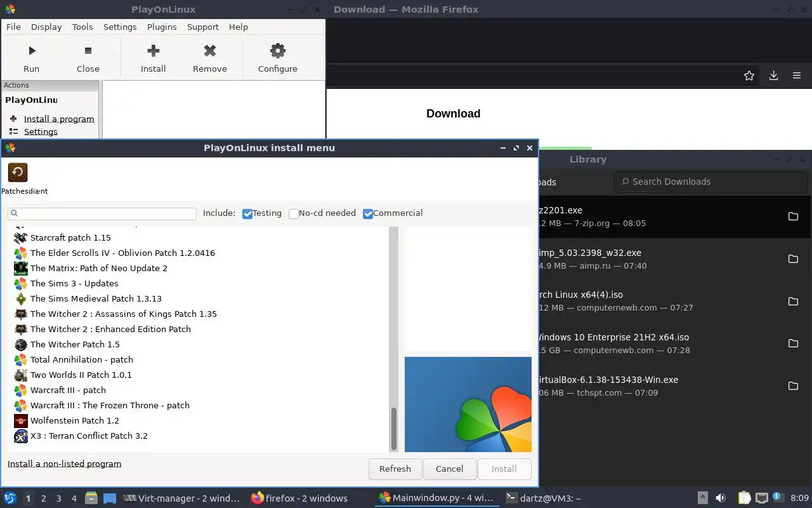Open the Firefox hamburger menu
This screenshot has height=508, width=812.
[797, 76]
